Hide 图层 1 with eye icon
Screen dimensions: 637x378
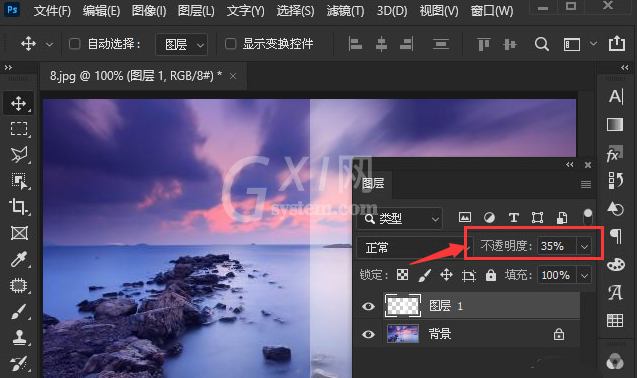(x=368, y=306)
